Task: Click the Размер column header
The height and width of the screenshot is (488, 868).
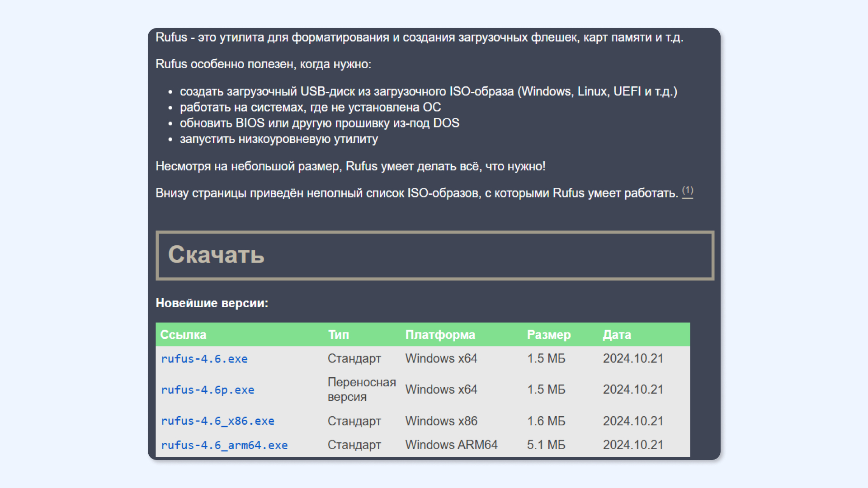Action: 549,335
